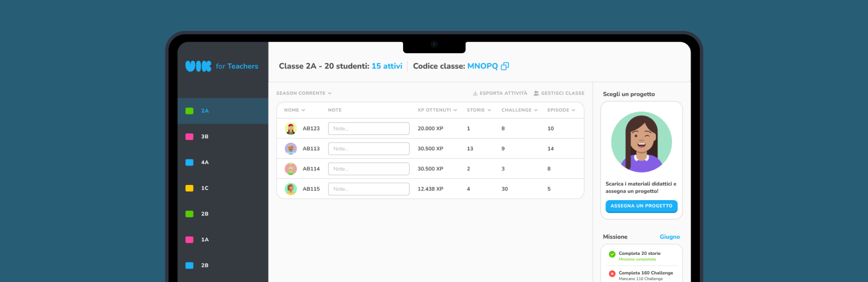Click the pink swatch next to 3B
This screenshot has height=282, width=868.
click(x=189, y=137)
